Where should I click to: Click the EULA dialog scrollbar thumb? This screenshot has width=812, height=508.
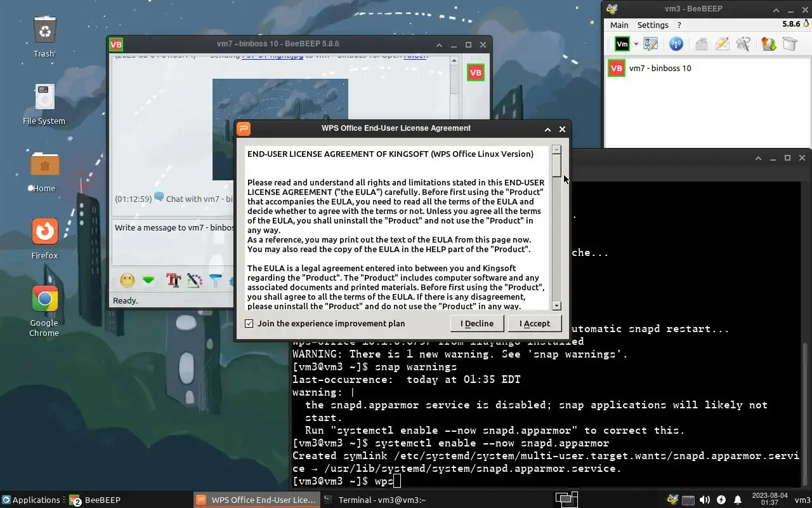[556, 165]
